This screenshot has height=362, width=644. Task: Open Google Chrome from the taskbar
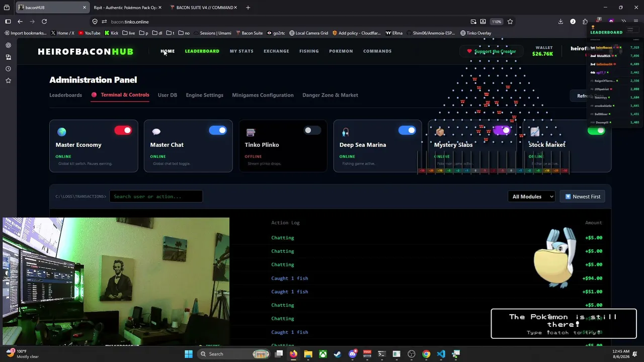(426, 354)
